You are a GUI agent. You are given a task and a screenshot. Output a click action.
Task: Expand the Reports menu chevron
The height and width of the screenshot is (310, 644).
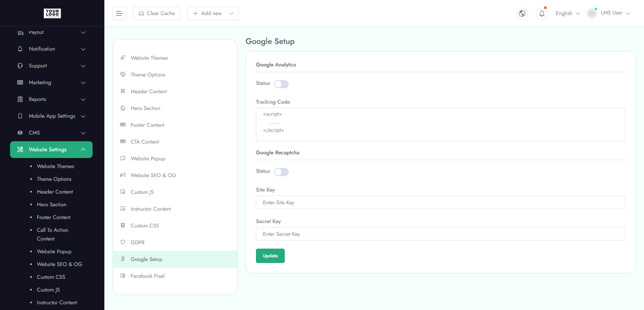click(x=83, y=100)
